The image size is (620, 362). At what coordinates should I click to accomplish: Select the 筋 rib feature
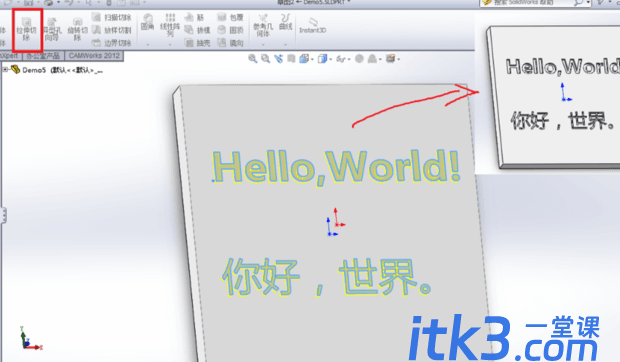pyautogui.click(x=195, y=17)
